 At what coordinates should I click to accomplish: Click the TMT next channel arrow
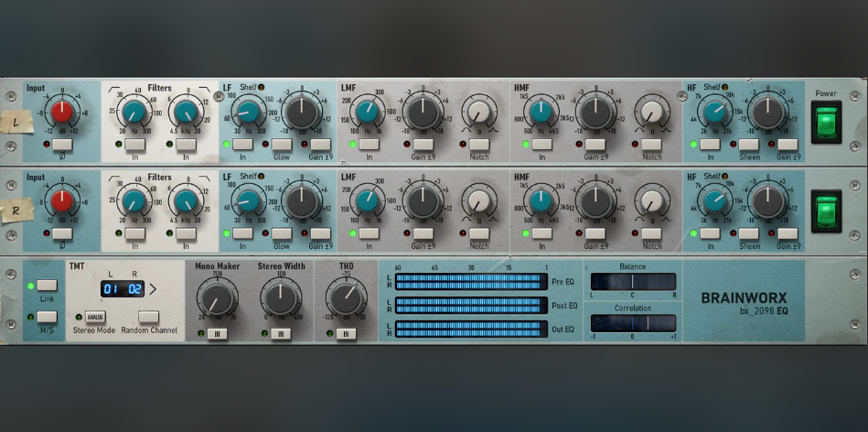pos(154,288)
